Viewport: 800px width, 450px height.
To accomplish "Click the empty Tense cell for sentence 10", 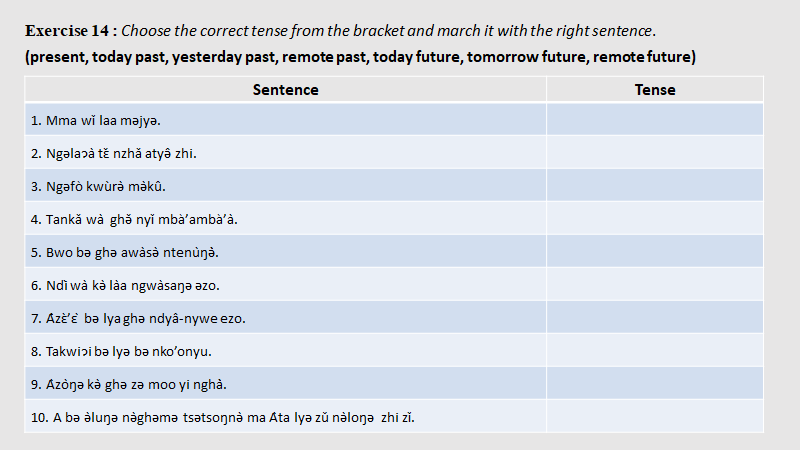I will click(x=655, y=417).
